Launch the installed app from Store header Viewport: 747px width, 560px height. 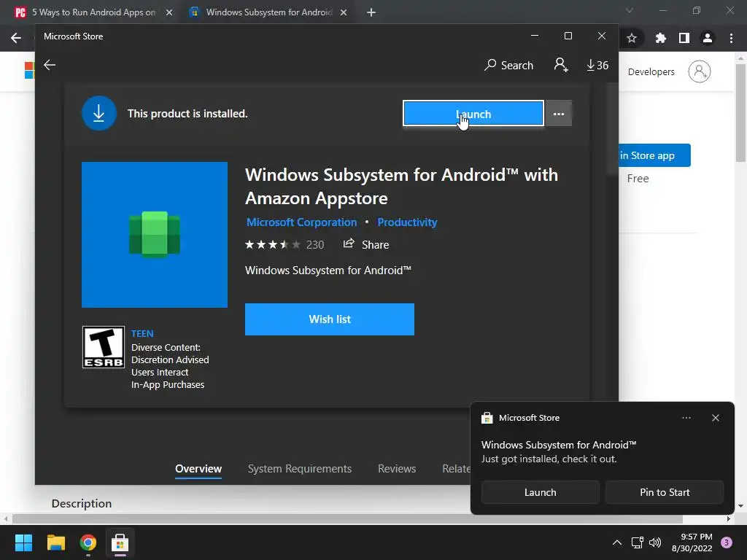[473, 114]
